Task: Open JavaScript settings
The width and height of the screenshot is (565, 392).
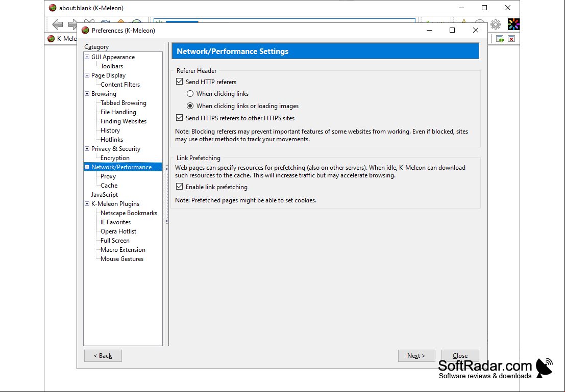Action: [105, 195]
